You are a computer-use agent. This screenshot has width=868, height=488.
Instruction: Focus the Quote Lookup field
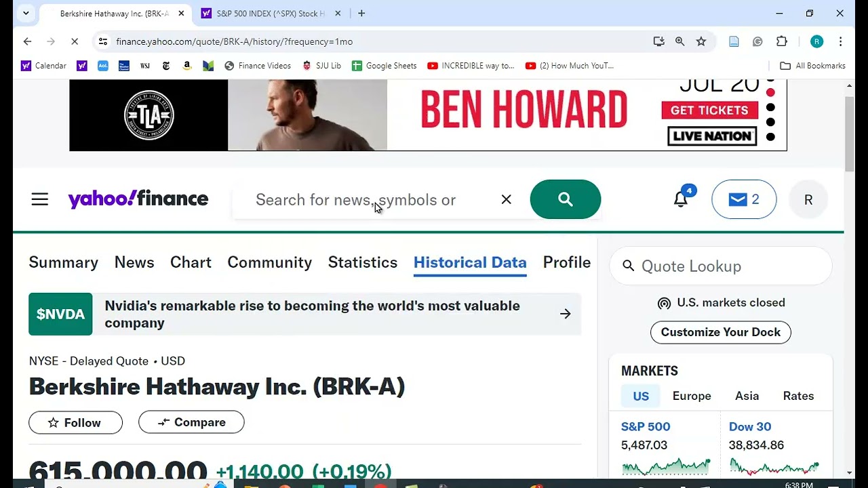pos(721,266)
